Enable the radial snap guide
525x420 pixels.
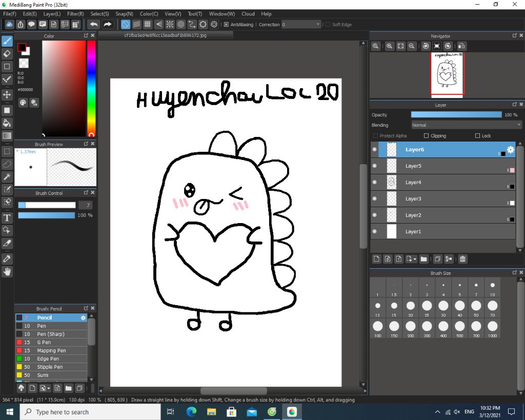point(170,25)
